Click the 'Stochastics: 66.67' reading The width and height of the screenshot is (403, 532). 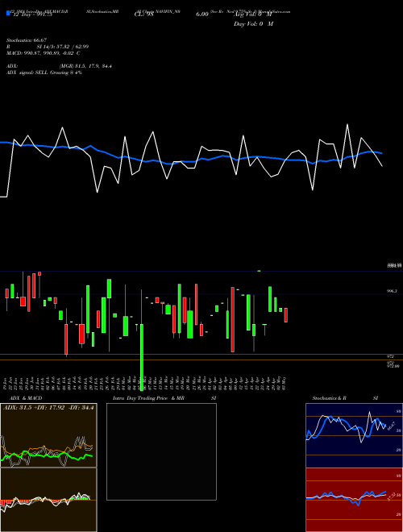pyautogui.click(x=26, y=40)
